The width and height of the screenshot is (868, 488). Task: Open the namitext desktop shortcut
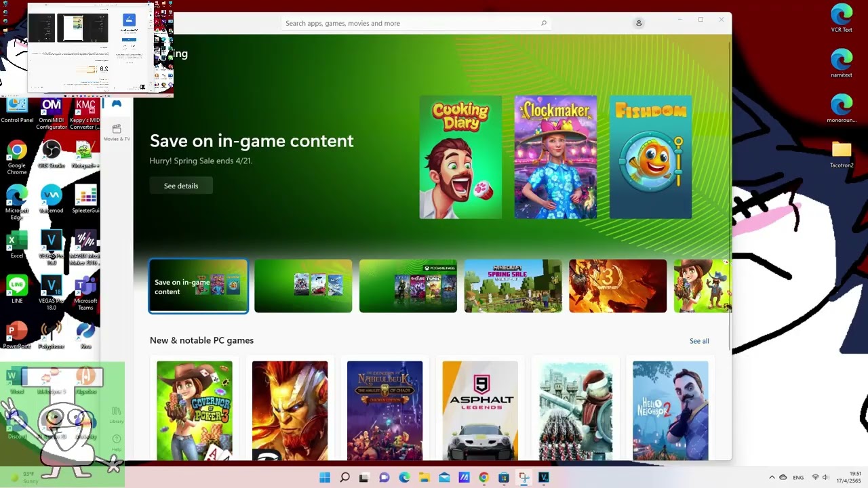(842, 64)
